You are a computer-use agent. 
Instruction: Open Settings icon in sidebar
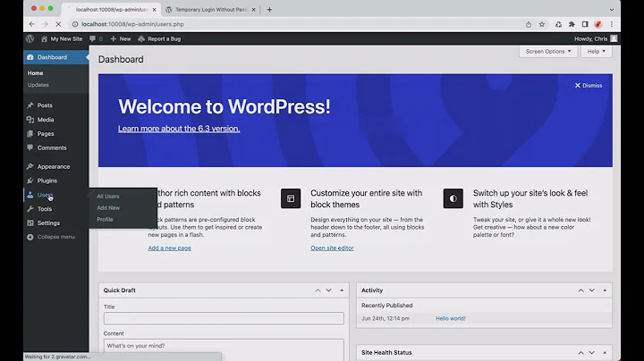pos(30,222)
